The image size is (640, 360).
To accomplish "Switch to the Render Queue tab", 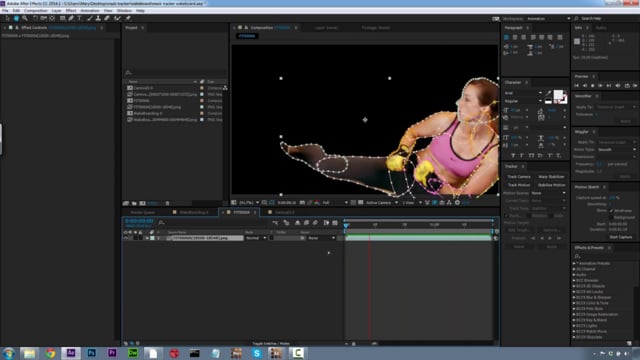I will pos(142,212).
